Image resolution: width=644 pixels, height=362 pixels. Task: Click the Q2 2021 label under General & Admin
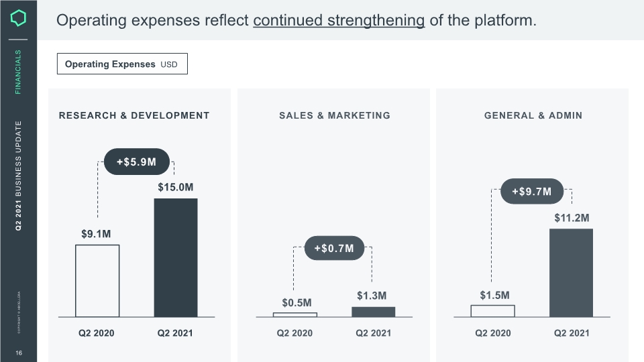coord(572,333)
